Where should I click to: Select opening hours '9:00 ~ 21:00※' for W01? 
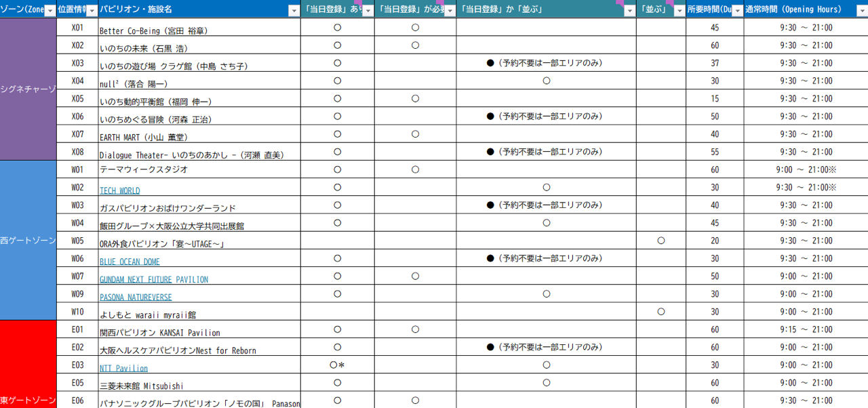point(806,169)
